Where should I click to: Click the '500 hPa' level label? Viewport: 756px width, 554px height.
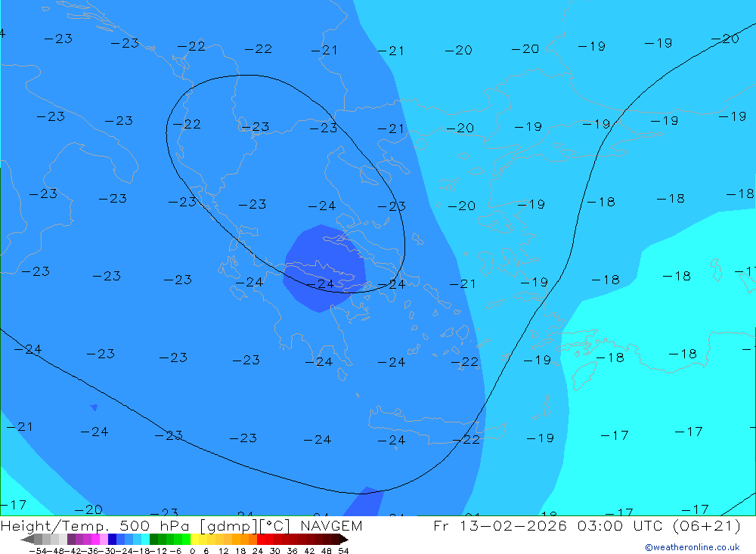pyautogui.click(x=155, y=525)
